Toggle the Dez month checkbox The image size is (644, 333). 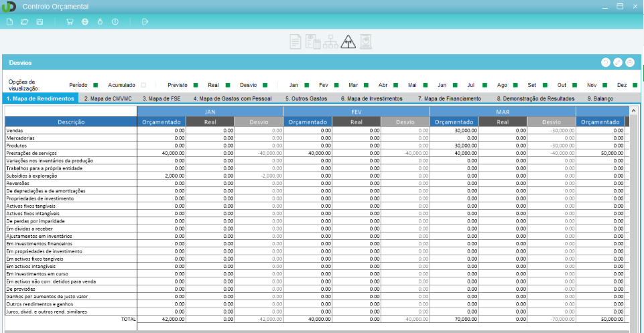(x=635, y=85)
